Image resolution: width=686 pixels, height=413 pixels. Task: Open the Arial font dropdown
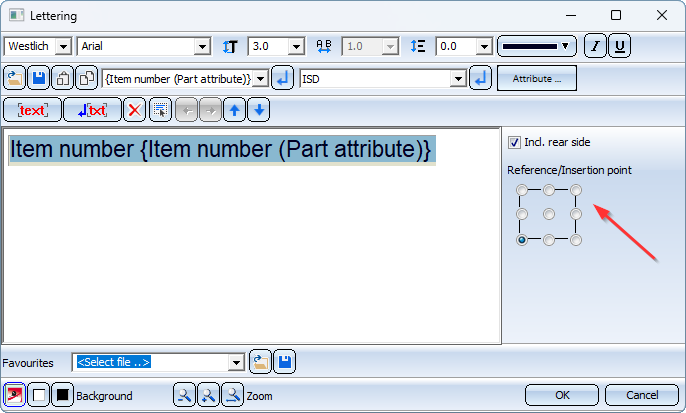[202, 46]
